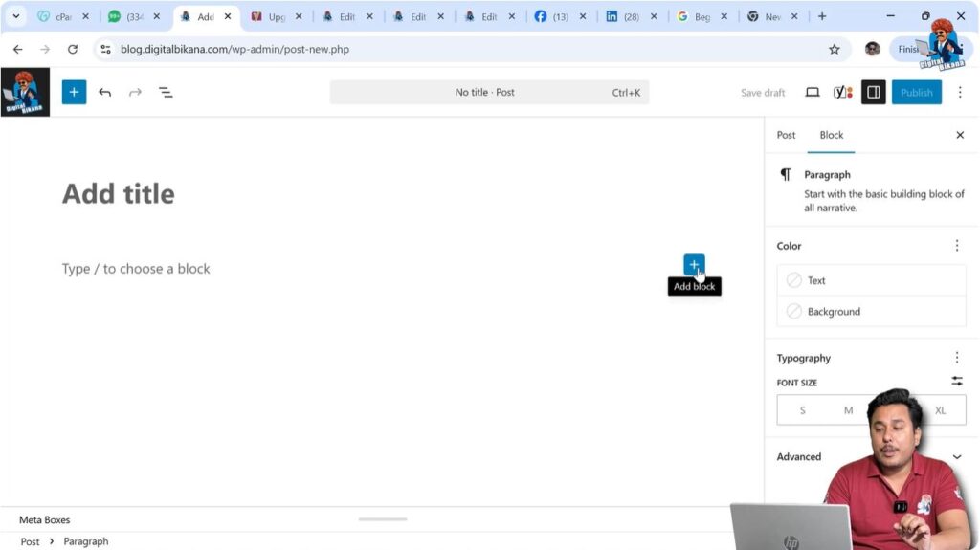
Task: Click Save draft
Action: [x=763, y=93]
